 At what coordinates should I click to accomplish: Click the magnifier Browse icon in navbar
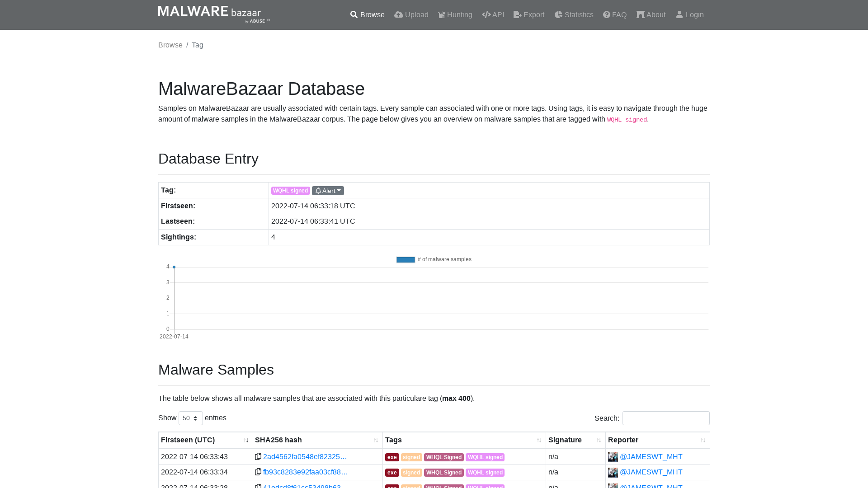coord(354,14)
